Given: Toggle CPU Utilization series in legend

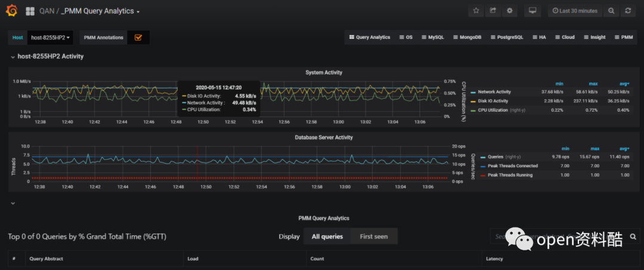Looking at the screenshot, I should coord(493,110).
